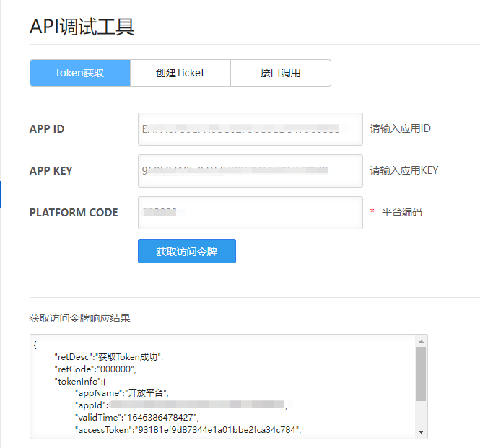This screenshot has width=480, height=448.
Task: Switch to the token获取 tab
Action: pos(80,73)
